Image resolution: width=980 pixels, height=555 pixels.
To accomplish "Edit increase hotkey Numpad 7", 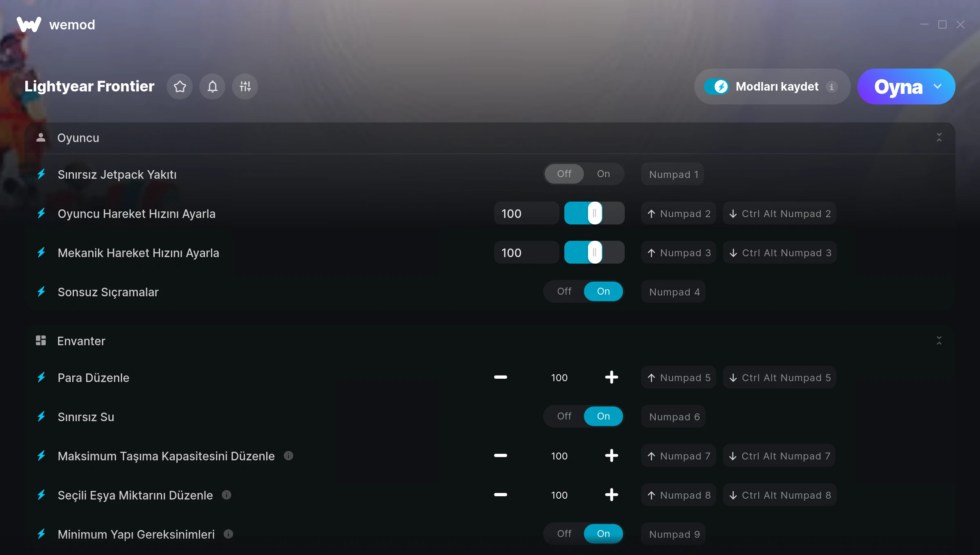I will [x=679, y=456].
